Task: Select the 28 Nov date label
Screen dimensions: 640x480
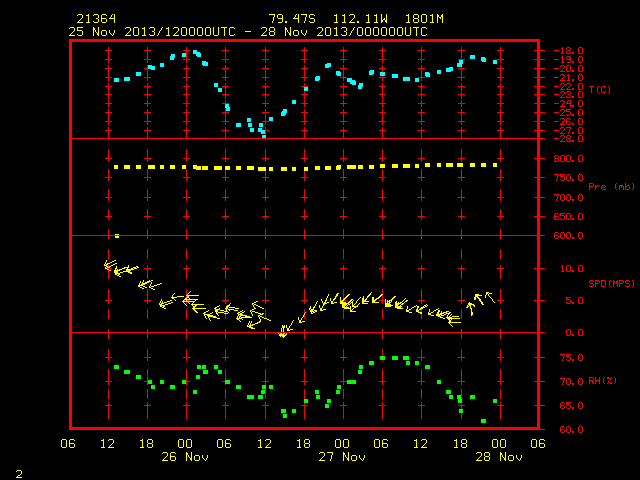Action: click(x=499, y=457)
